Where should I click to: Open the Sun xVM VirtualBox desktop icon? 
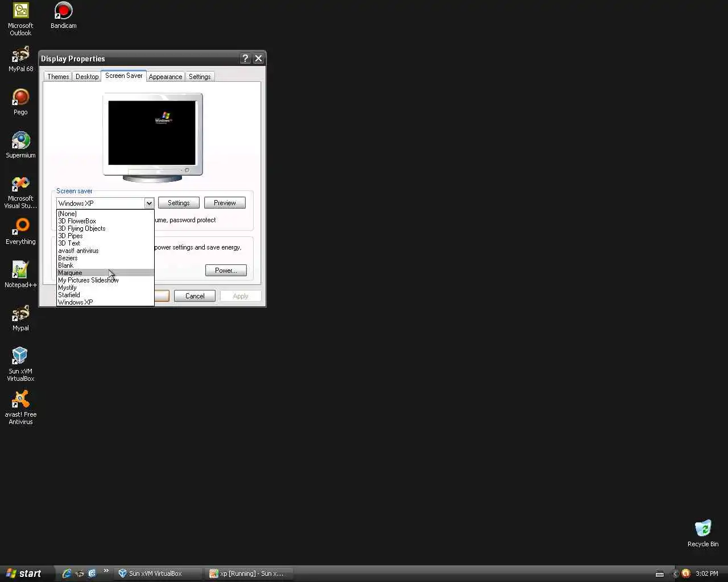[x=20, y=364]
